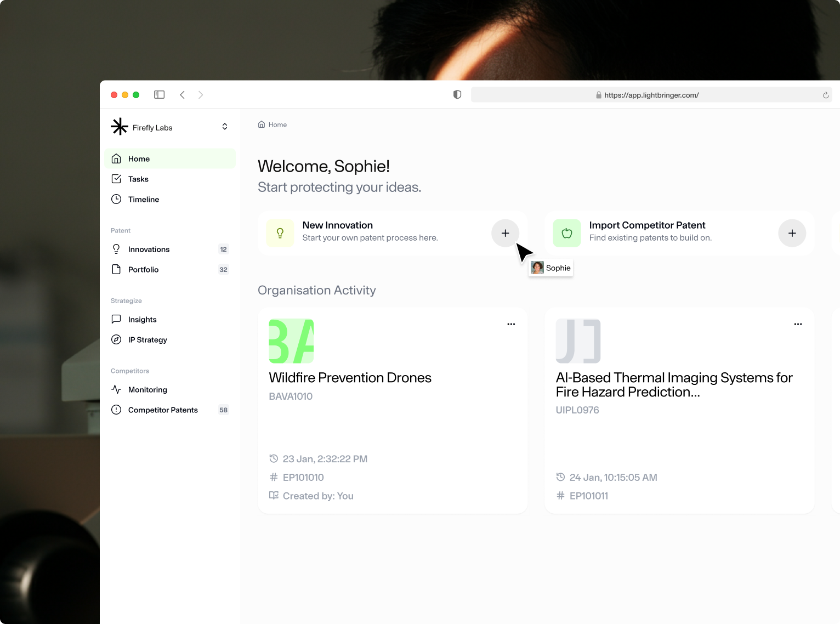Click the Portfolio count badge 32

click(223, 269)
